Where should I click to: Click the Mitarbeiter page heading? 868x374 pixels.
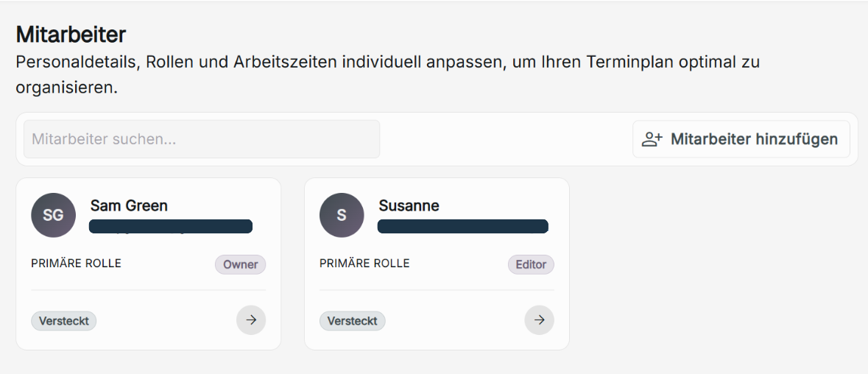[71, 34]
